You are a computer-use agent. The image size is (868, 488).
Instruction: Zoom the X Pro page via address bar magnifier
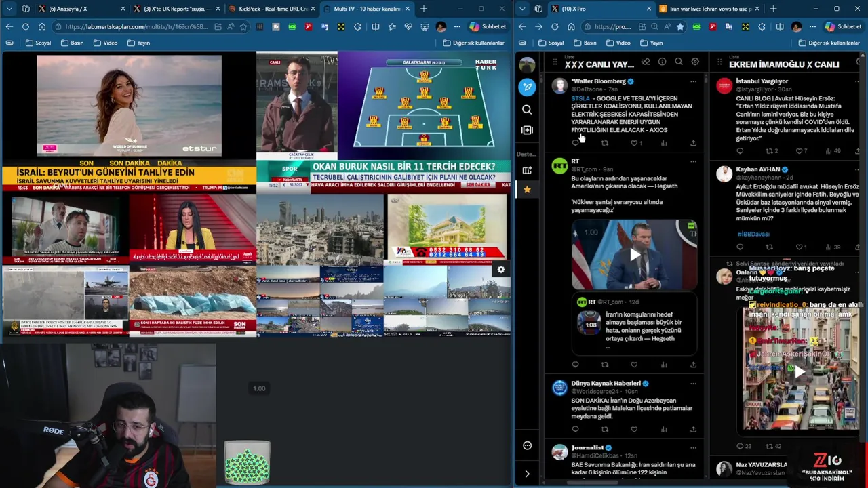(654, 26)
